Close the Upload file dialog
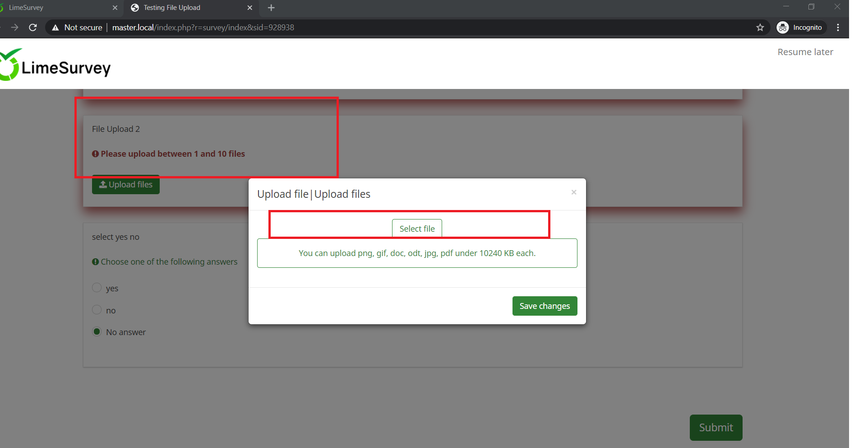 click(574, 192)
